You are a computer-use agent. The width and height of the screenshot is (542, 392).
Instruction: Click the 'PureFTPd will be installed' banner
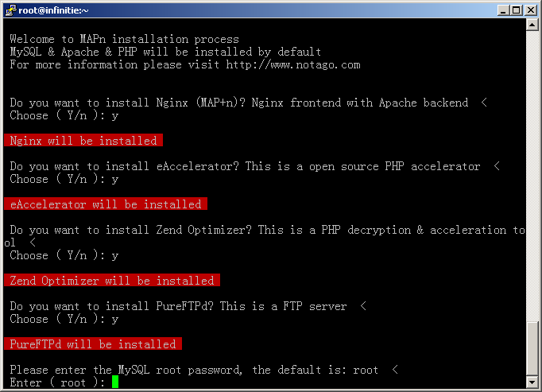[x=93, y=343]
